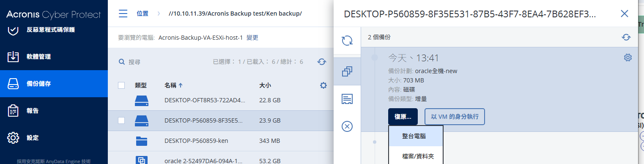Select the backups (stacked squares) tab icon

347,71
